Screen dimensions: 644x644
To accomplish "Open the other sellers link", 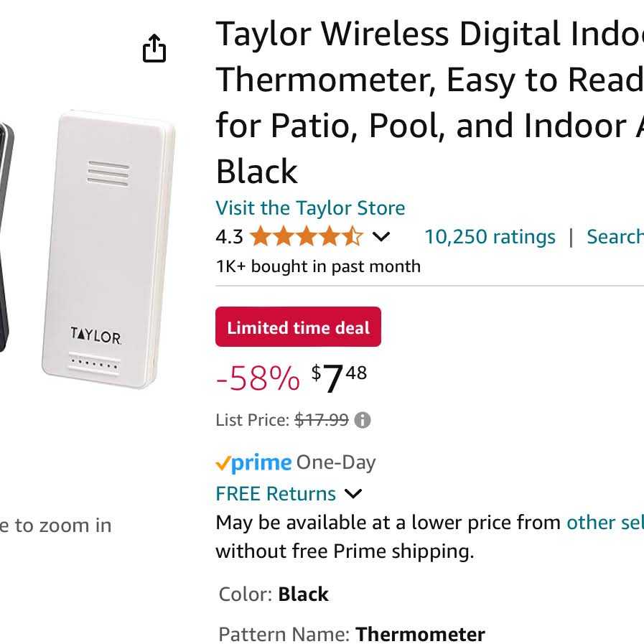I will 605,523.
